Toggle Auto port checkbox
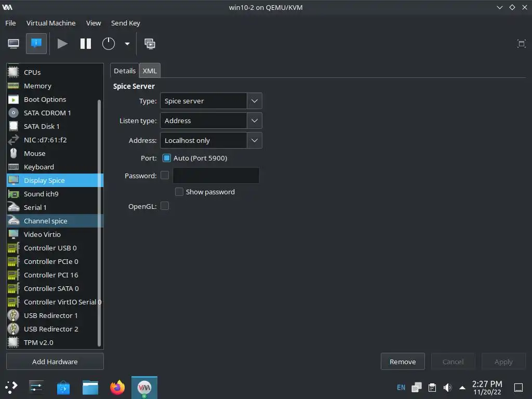The height and width of the screenshot is (399, 532). click(x=167, y=158)
